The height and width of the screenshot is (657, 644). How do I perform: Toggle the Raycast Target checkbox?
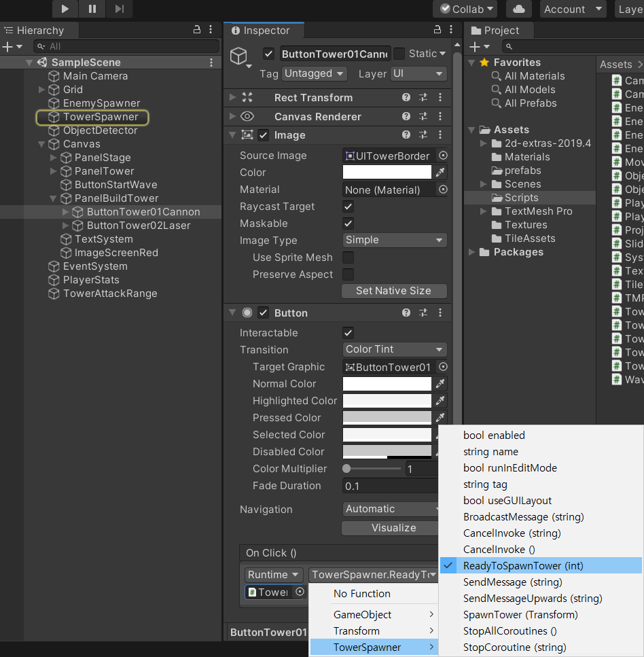point(348,207)
